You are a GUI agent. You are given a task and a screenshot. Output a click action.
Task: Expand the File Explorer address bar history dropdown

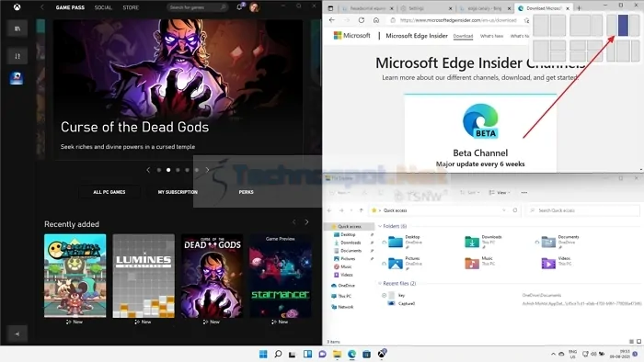coord(504,210)
